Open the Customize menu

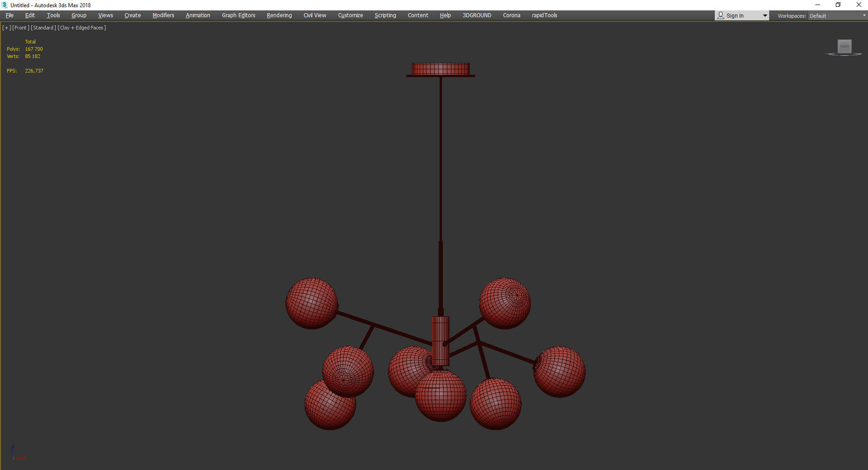click(x=350, y=15)
